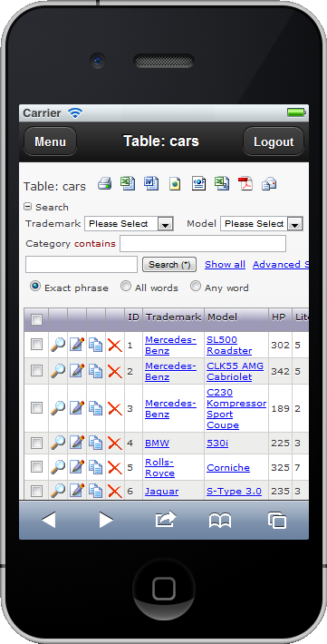Image resolution: width=327 pixels, height=644 pixels.
Task: View the BMW 530i record
Action: point(58,443)
